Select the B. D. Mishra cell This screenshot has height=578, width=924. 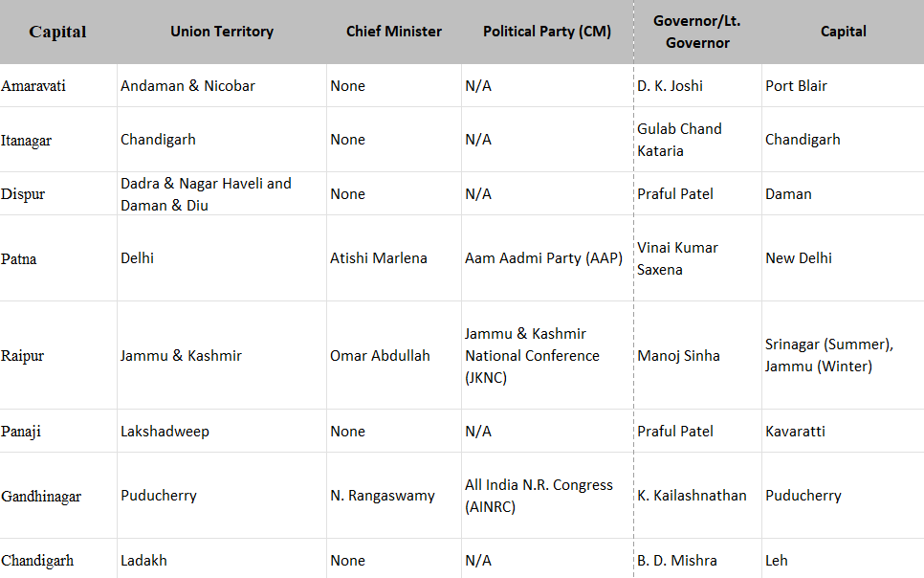point(676,561)
